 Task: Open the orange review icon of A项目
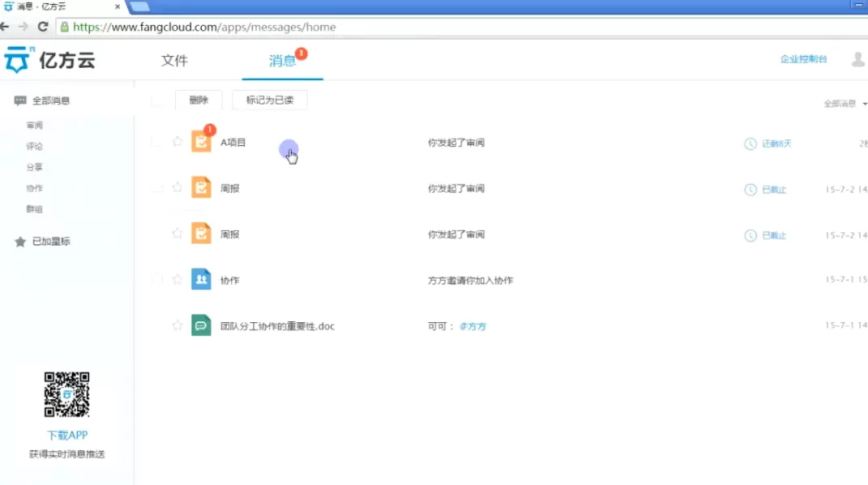(201, 142)
